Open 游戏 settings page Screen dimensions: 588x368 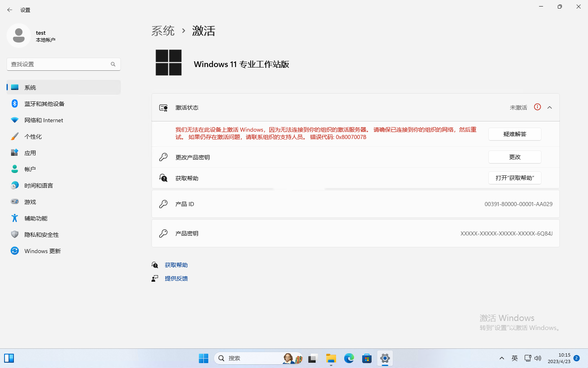64,202
